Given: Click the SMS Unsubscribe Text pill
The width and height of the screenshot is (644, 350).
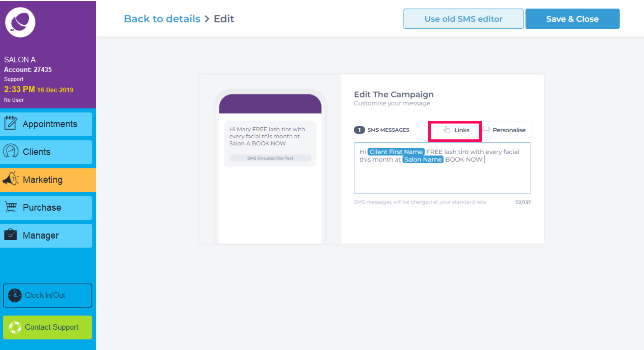Looking at the screenshot, I should point(270,158).
